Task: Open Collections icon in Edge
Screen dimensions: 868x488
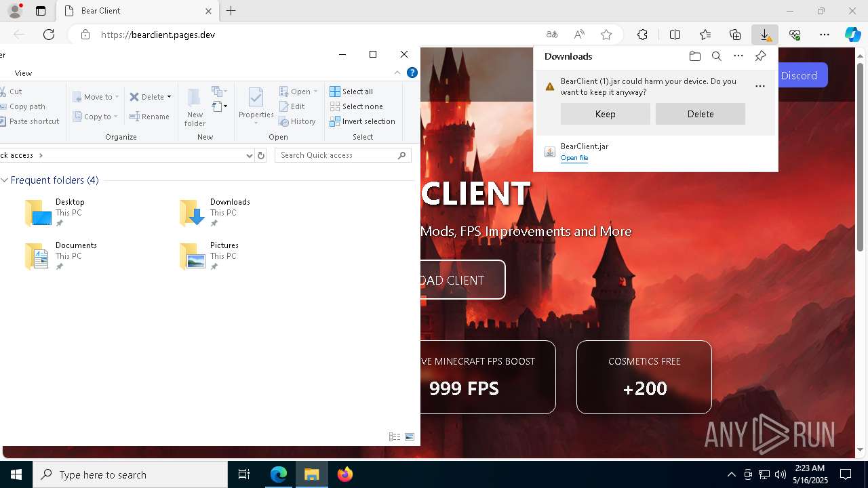Action: pyautogui.click(x=735, y=35)
